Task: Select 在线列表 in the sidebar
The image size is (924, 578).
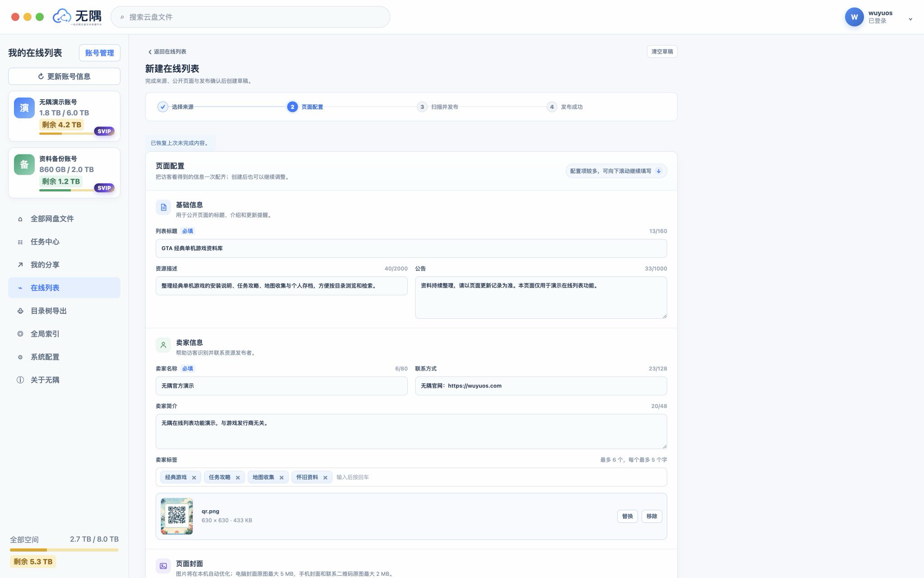Action: coord(64,288)
